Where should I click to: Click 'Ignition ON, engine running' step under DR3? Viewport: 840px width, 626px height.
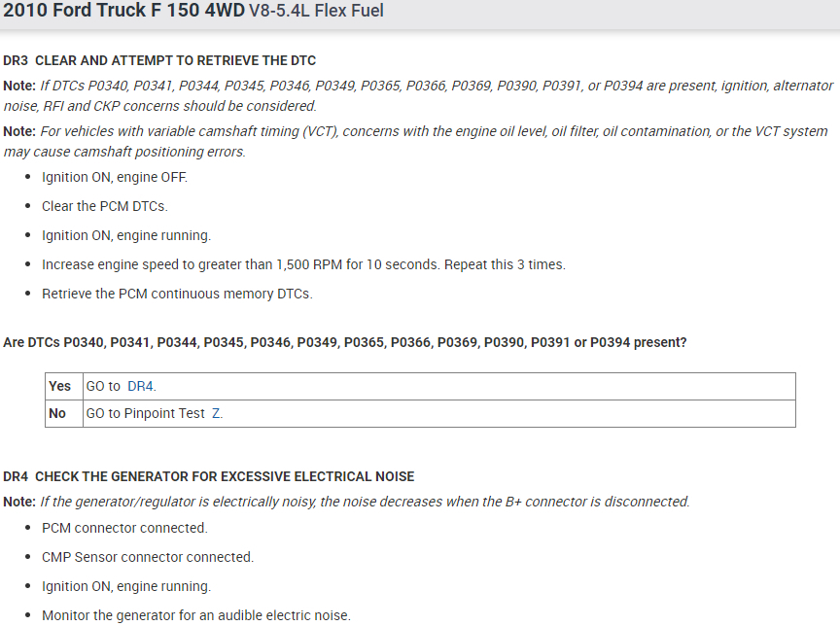click(125, 235)
